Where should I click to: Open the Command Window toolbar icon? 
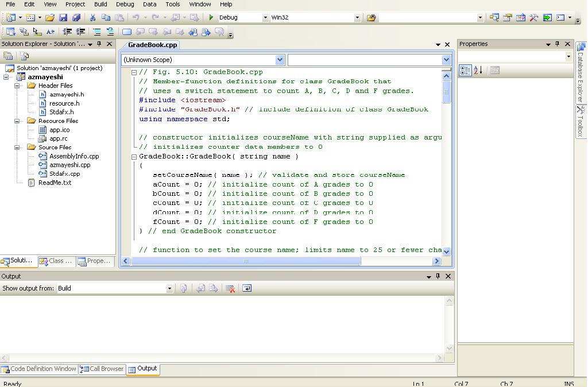point(560,17)
